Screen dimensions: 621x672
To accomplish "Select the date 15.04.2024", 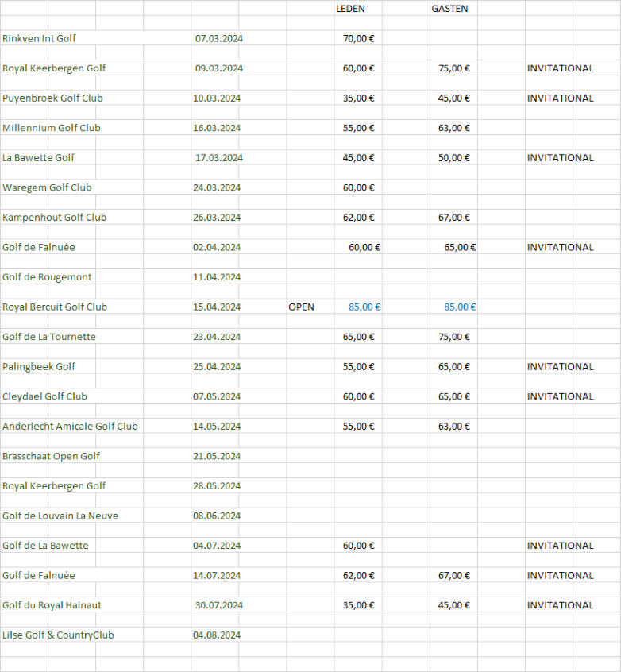I will coord(217,307).
